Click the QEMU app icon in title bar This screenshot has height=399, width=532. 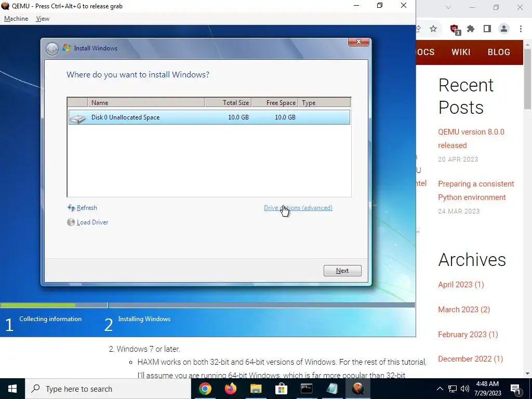pyautogui.click(x=5, y=6)
